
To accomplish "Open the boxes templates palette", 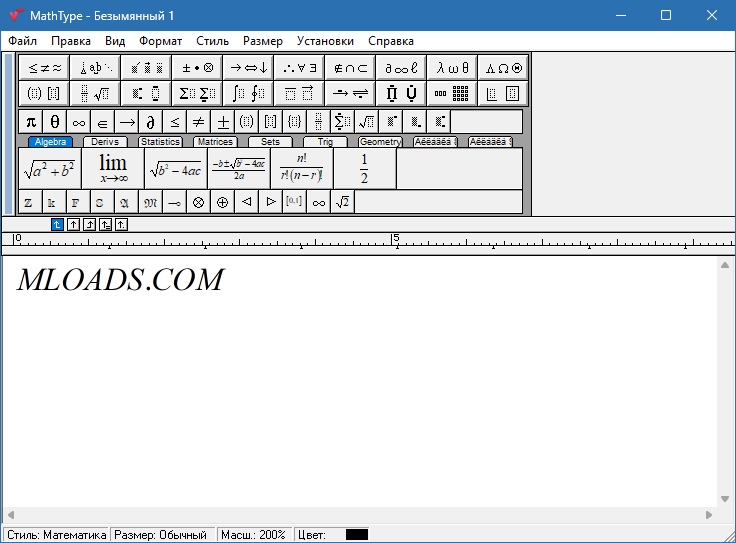I will pyautogui.click(x=503, y=93).
